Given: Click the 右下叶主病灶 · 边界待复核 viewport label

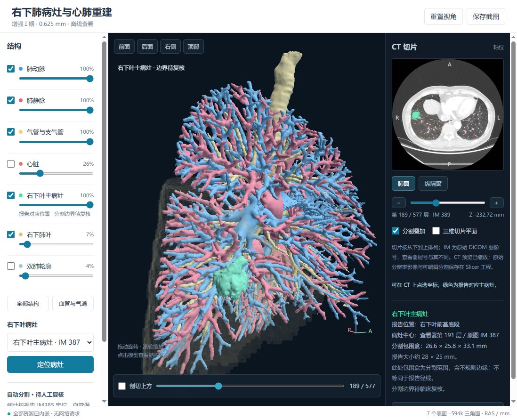Looking at the screenshot, I should click(x=151, y=68).
